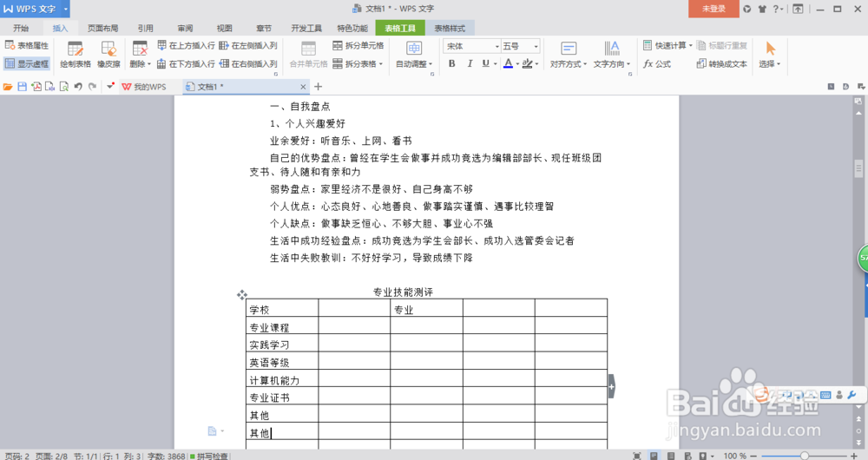Redo the last action
This screenshot has height=460, width=868.
[x=93, y=86]
